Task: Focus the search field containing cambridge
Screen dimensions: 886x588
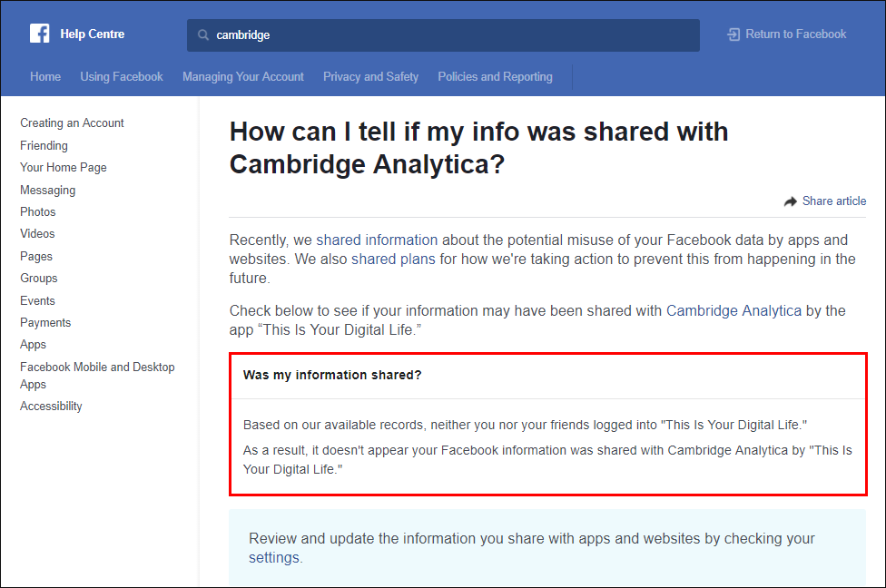Action: (443, 35)
